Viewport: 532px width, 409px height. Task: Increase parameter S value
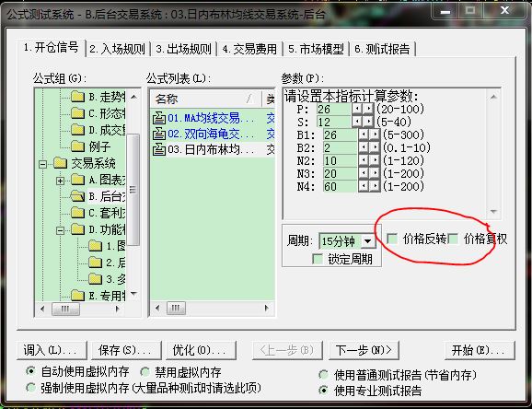click(368, 122)
